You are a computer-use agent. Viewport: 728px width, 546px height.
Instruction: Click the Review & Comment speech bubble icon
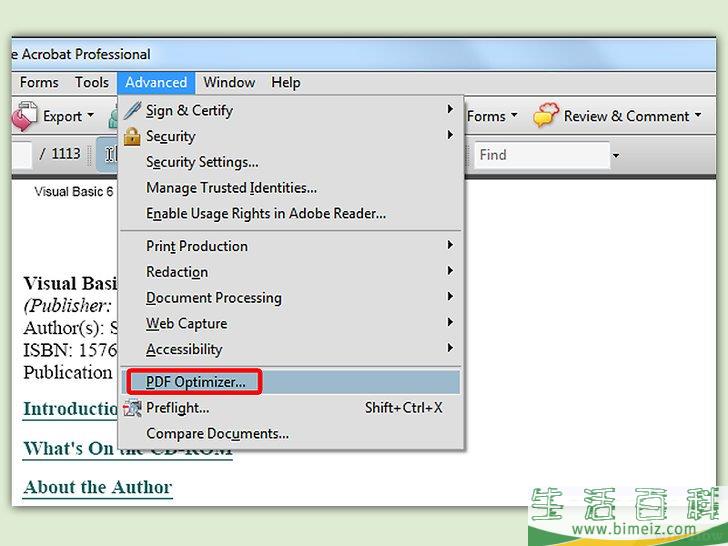(x=545, y=116)
